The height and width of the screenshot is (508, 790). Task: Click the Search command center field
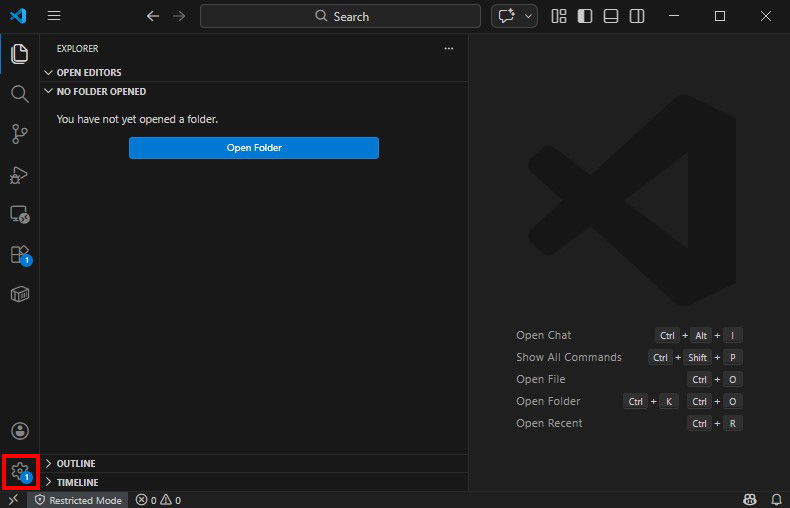coord(341,16)
